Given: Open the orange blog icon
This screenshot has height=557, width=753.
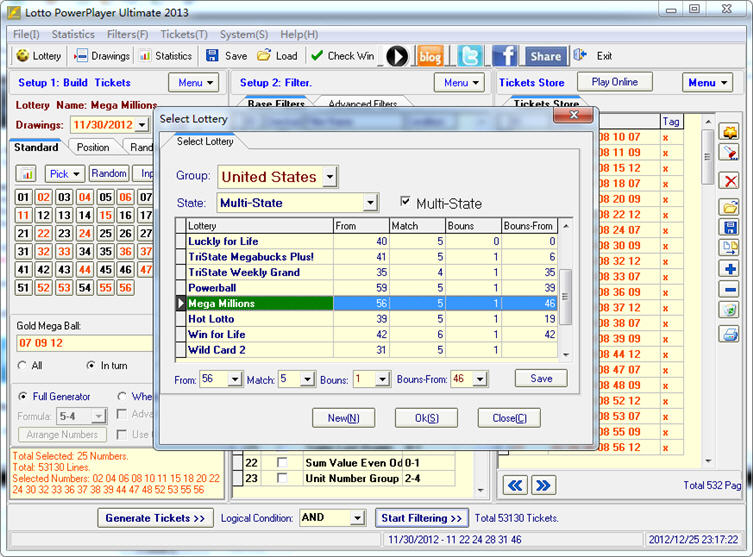Looking at the screenshot, I should tap(430, 56).
